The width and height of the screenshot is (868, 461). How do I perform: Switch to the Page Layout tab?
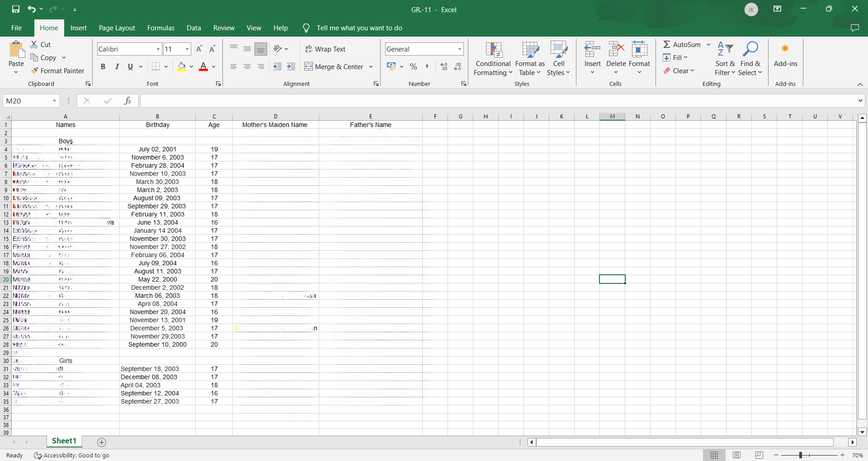117,28
